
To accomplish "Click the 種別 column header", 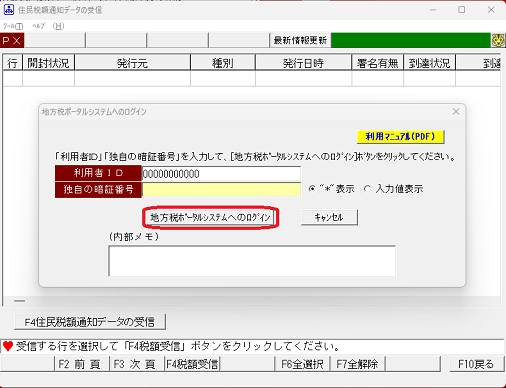I will pos(223,63).
